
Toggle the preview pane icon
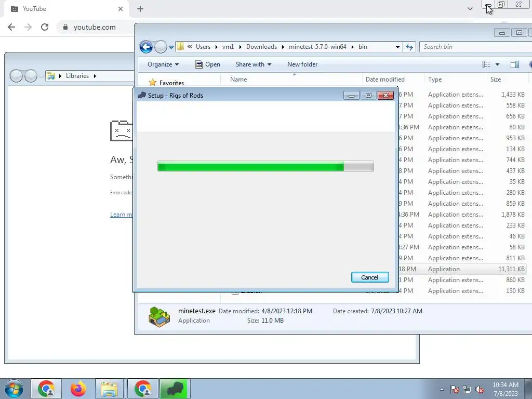(515, 64)
